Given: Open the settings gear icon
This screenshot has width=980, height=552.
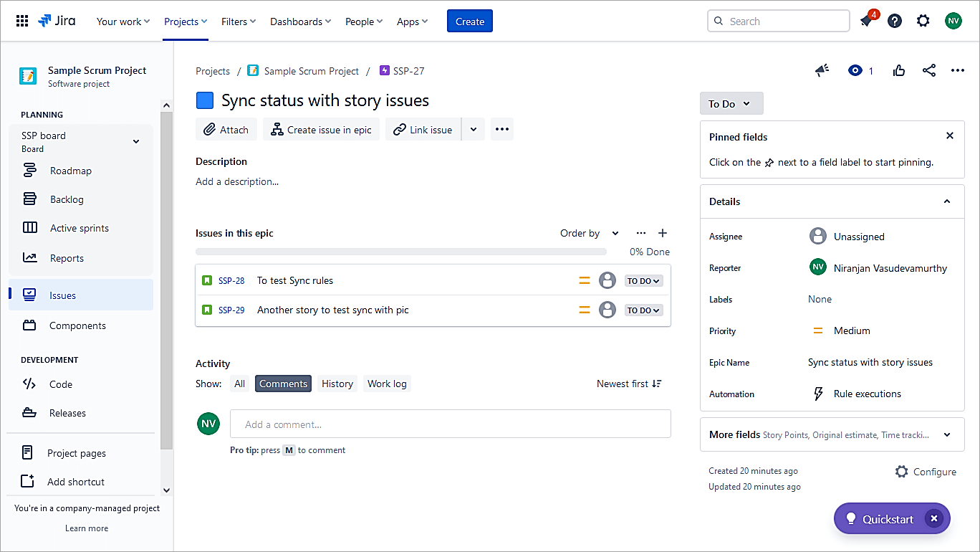Looking at the screenshot, I should click(x=923, y=21).
